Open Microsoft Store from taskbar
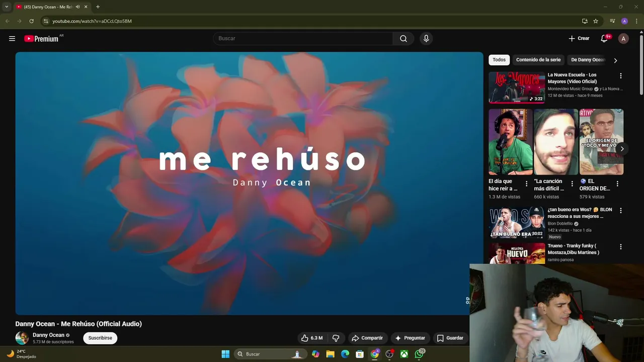Viewport: 644px width, 362px height. click(x=360, y=354)
